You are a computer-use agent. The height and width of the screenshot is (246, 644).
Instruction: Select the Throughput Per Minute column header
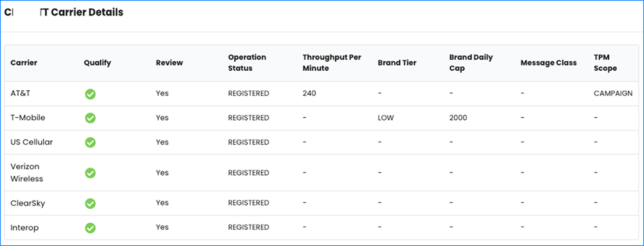tap(332, 63)
